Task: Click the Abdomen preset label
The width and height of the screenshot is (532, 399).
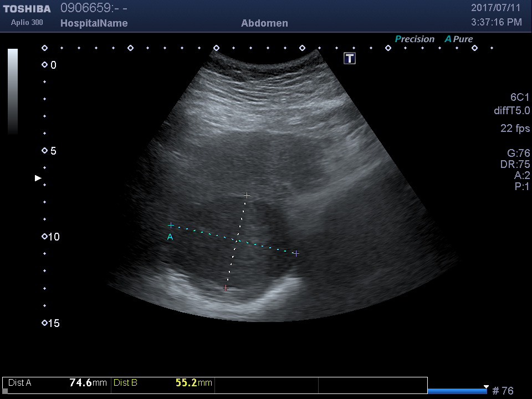Action: coord(264,23)
